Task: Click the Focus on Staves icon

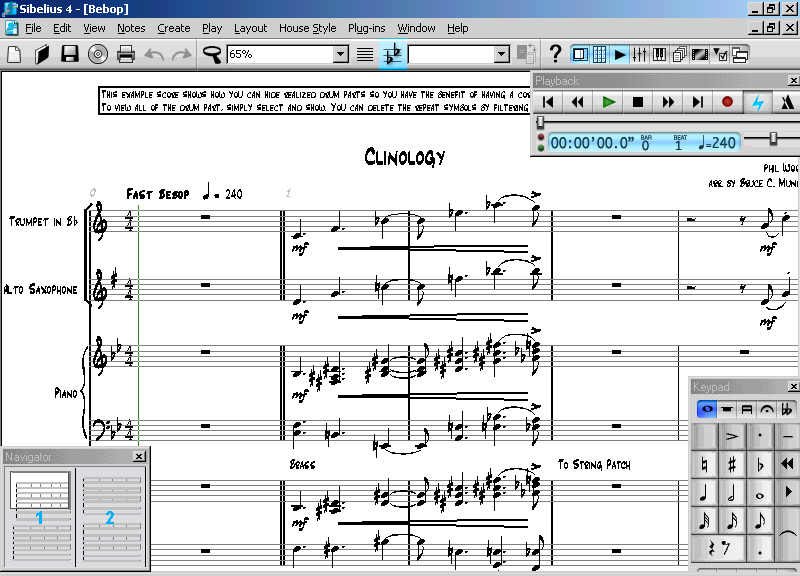Action: 365,54
